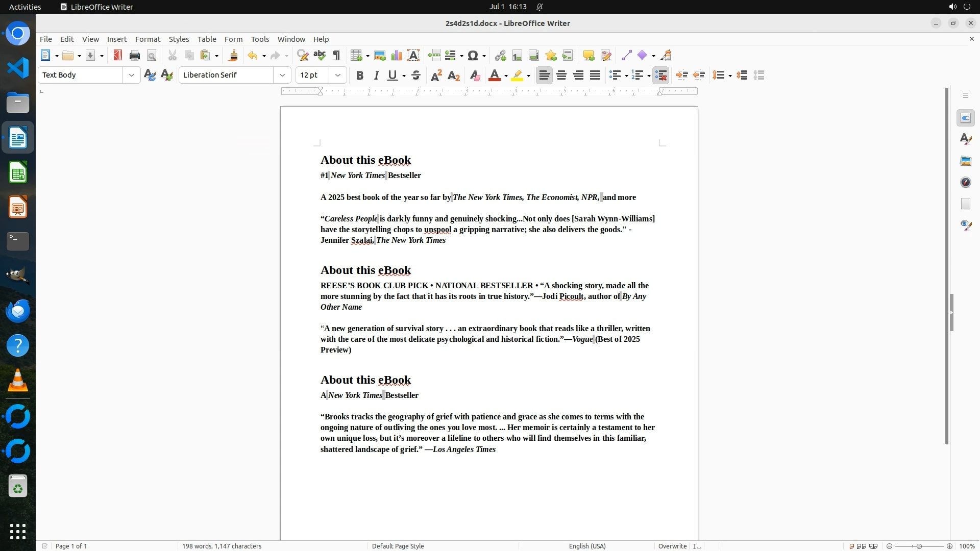
Task: Open the Format menu
Action: click(148, 39)
